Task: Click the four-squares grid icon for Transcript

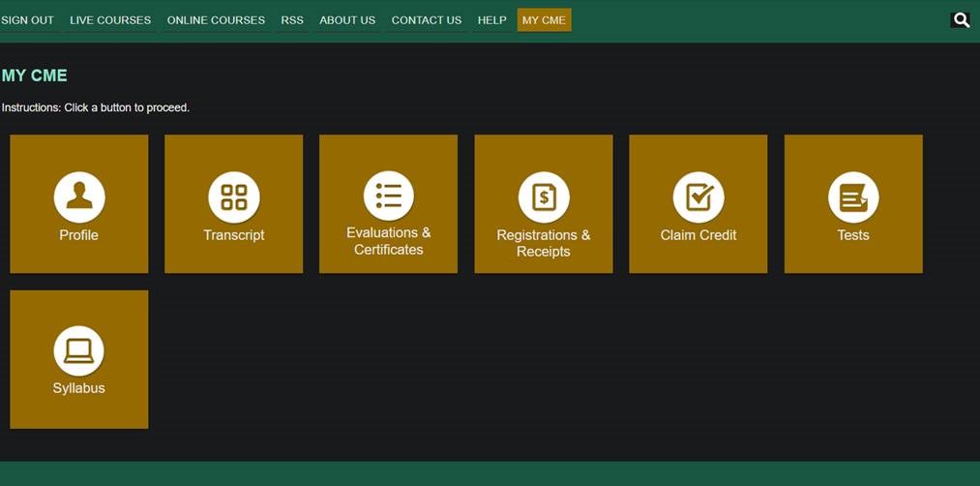Action: coord(234,197)
